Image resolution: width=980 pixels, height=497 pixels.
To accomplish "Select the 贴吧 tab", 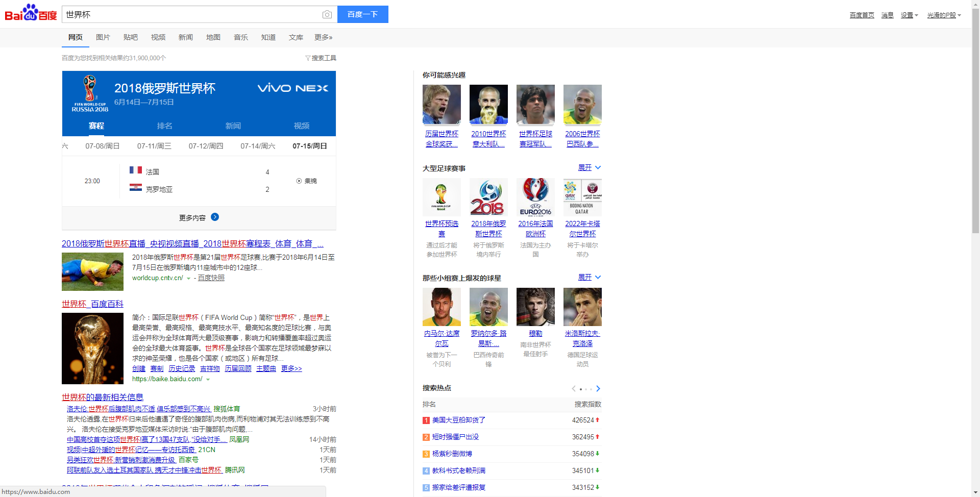I will tap(131, 37).
